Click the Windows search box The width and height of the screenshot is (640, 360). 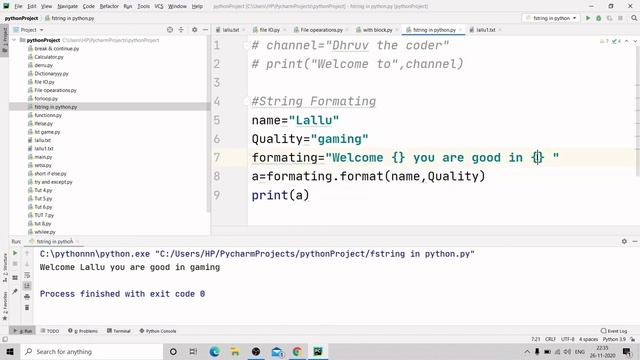92,351
